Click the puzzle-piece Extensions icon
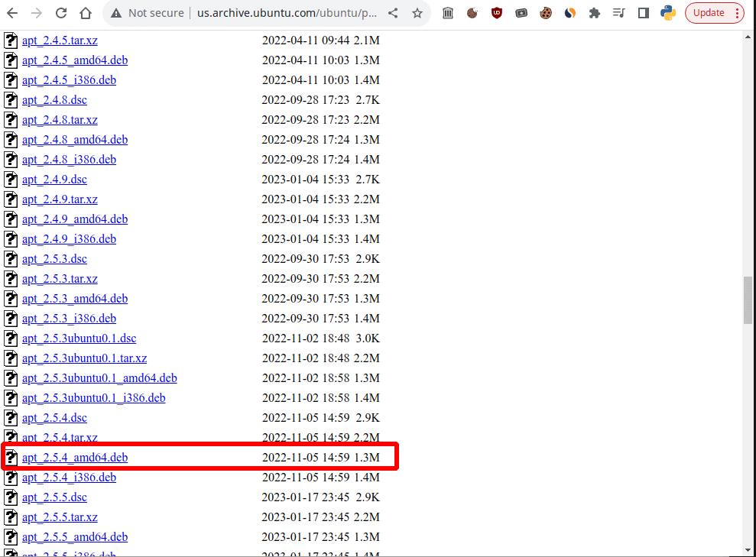The width and height of the screenshot is (756, 557). (x=594, y=13)
